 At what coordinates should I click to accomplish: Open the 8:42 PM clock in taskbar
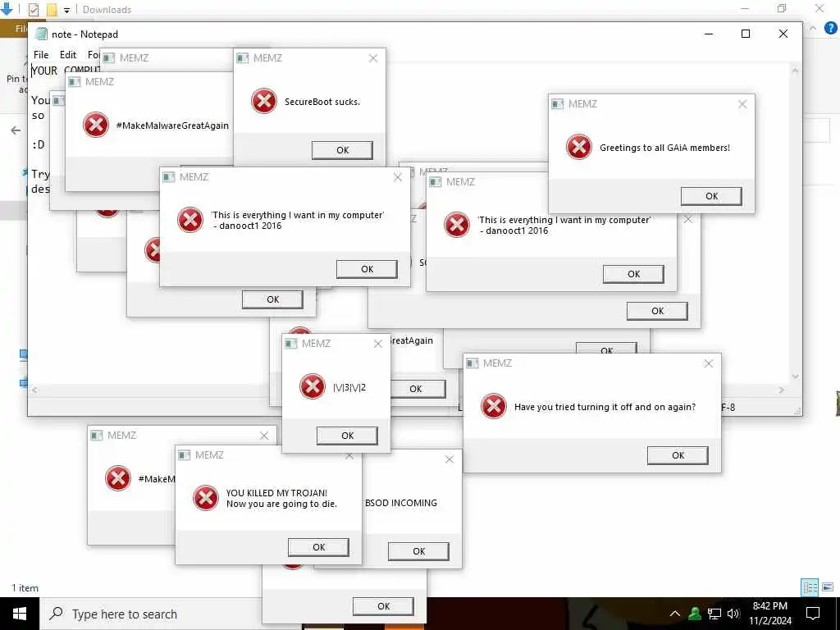tap(769, 614)
